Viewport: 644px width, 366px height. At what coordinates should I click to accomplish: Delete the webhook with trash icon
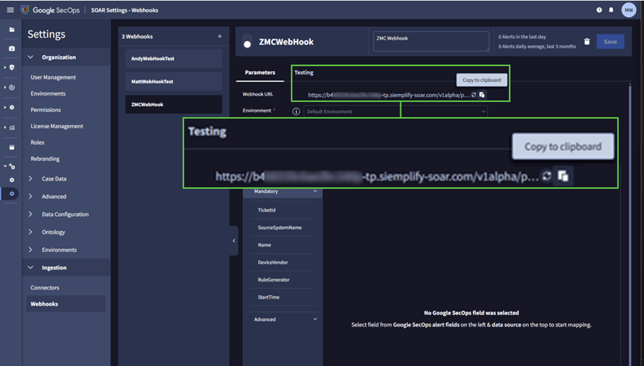pos(586,41)
